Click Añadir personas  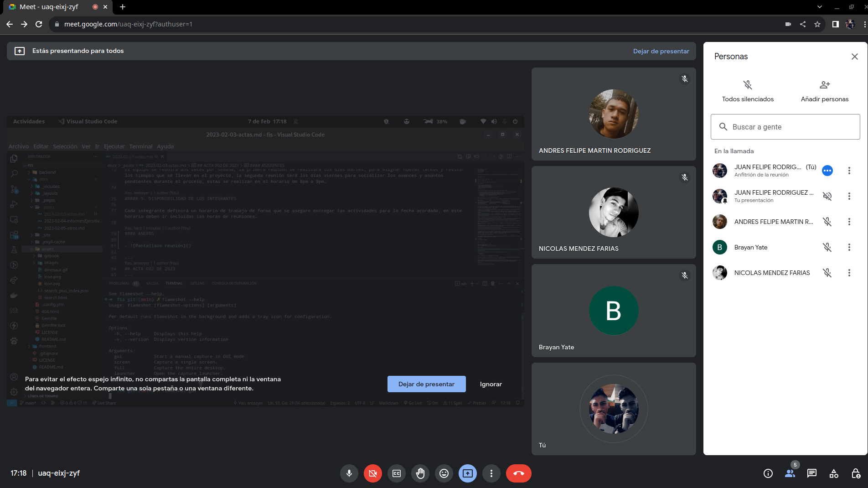point(825,91)
